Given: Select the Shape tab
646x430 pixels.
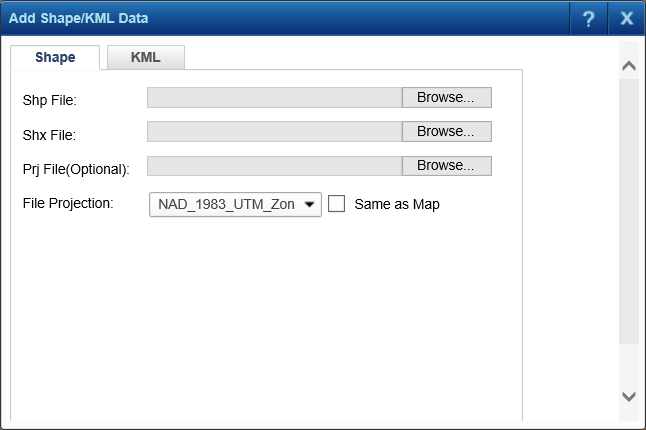Looking at the screenshot, I should [x=55, y=58].
